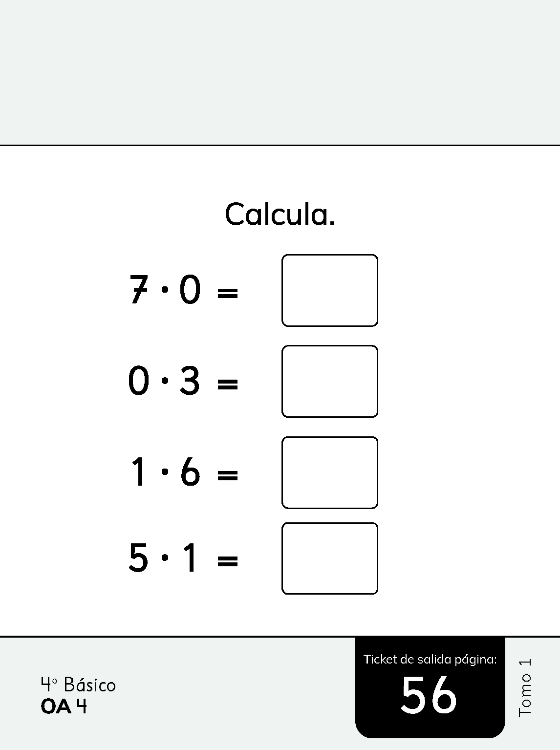Click the digit 5 in the last equation
This screenshot has height=750, width=560.
pos(138,557)
